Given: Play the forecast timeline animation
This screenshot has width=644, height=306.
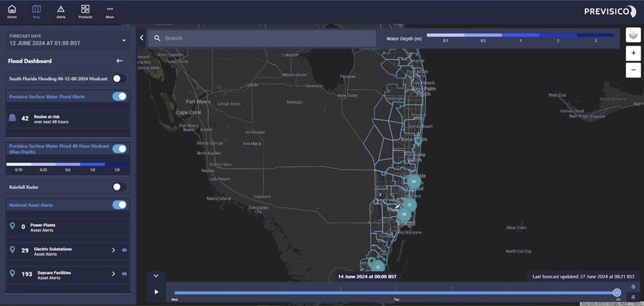Looking at the screenshot, I should [x=156, y=292].
